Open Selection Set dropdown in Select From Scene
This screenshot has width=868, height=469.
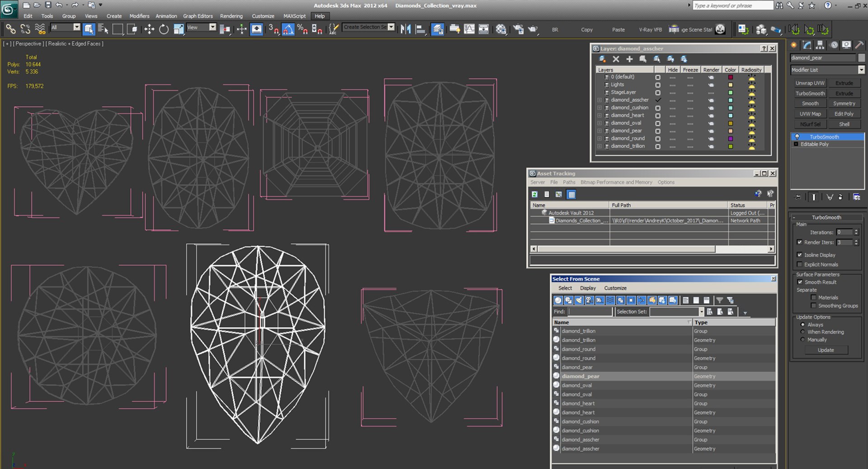[702, 312]
